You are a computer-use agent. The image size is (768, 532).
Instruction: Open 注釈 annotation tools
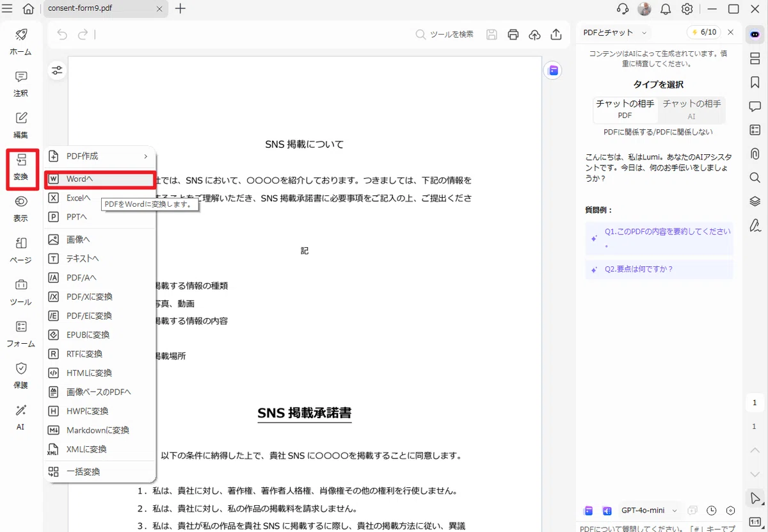20,84
